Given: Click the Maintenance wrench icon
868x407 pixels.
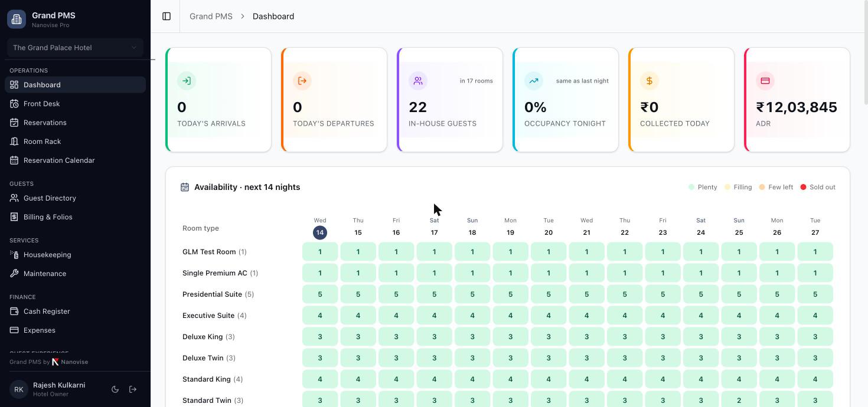Looking at the screenshot, I should click(x=14, y=274).
